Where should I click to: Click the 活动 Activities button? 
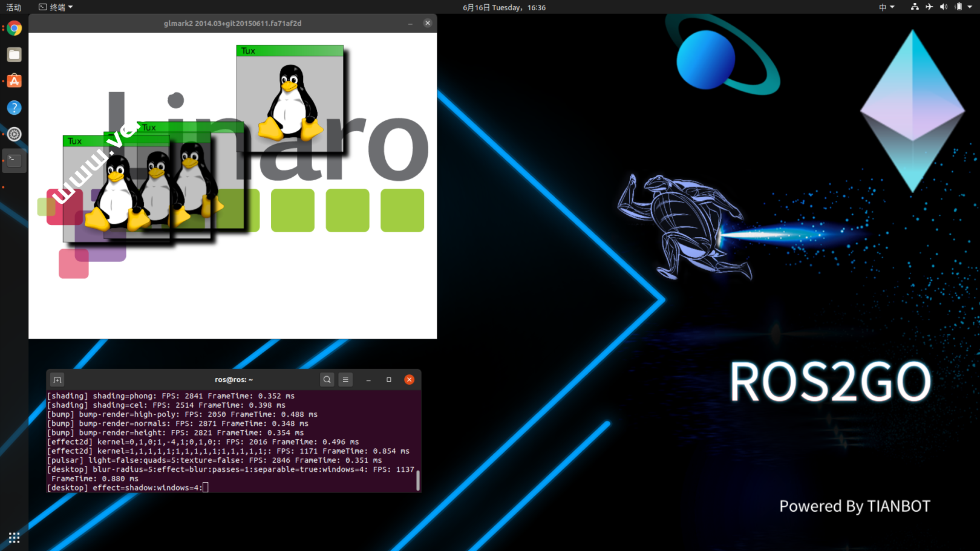13,7
